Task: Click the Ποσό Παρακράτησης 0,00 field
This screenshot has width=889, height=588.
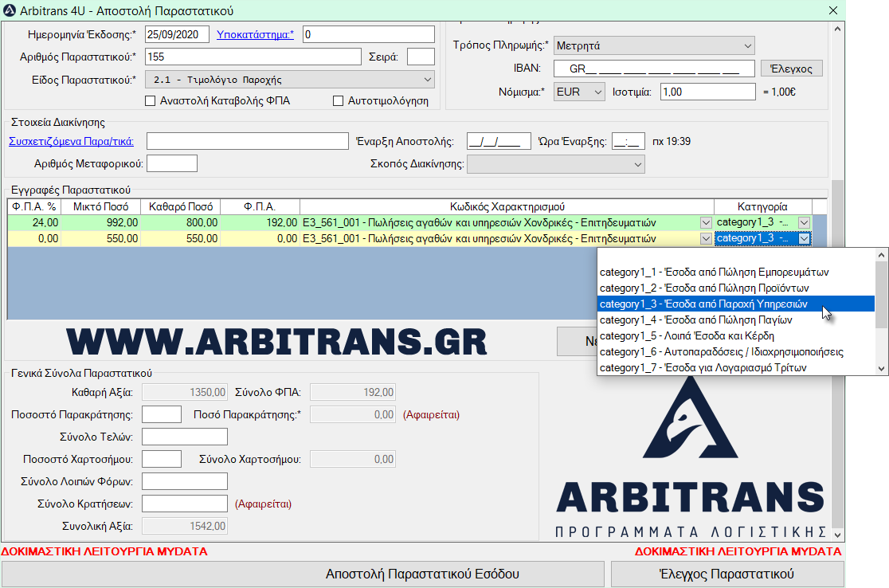Action: tap(353, 414)
